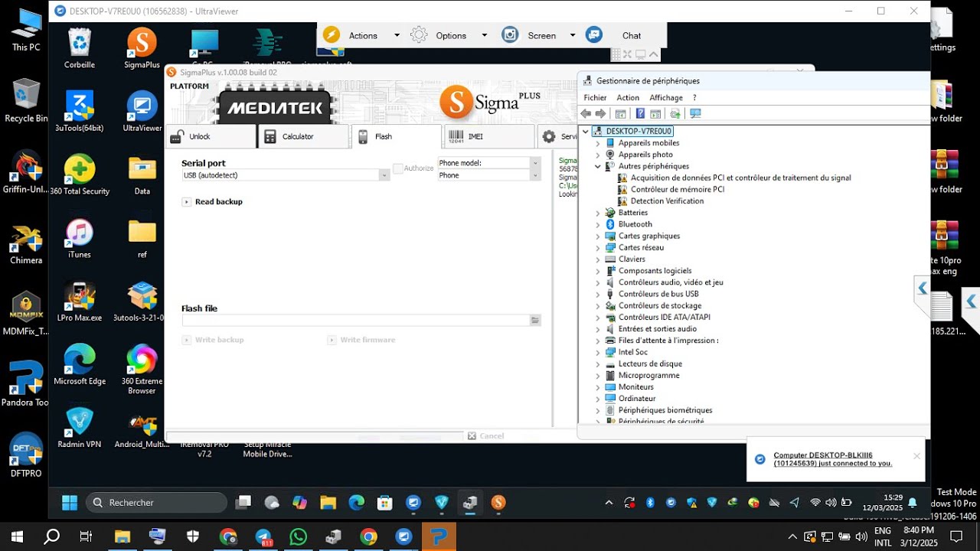Open the SigmaPlus desktop shortcut
This screenshot has height=551, width=980.
pos(142,48)
